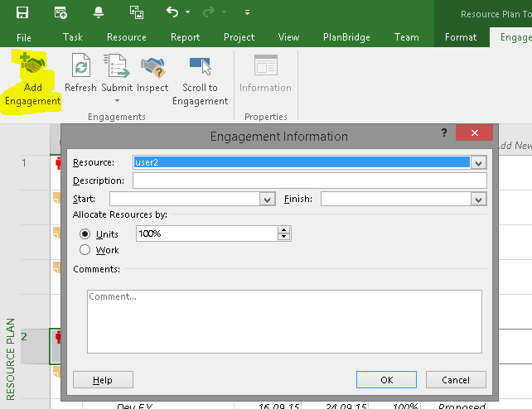Click the Refresh engagements icon
The width and height of the screenshot is (532, 409).
[80, 65]
